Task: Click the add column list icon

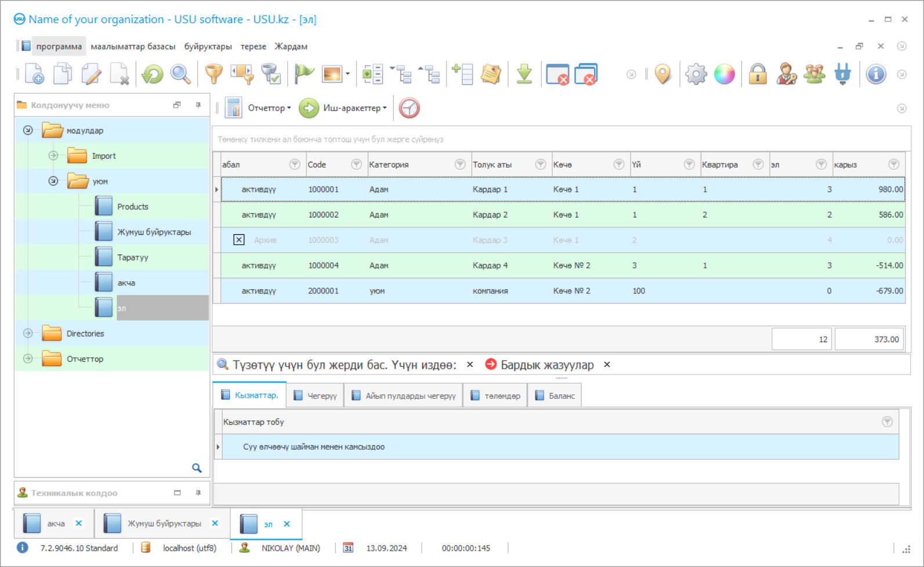Action: point(462,74)
